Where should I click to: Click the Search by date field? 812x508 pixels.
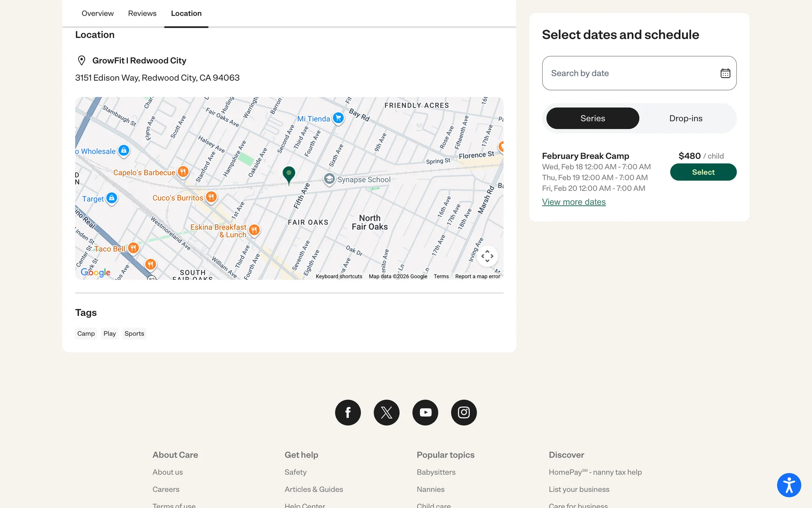tap(626, 73)
